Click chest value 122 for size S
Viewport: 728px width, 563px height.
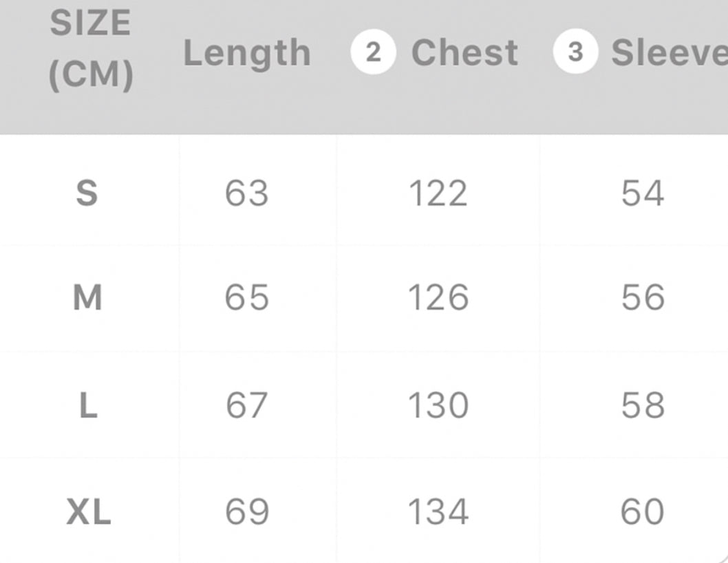[x=438, y=193]
